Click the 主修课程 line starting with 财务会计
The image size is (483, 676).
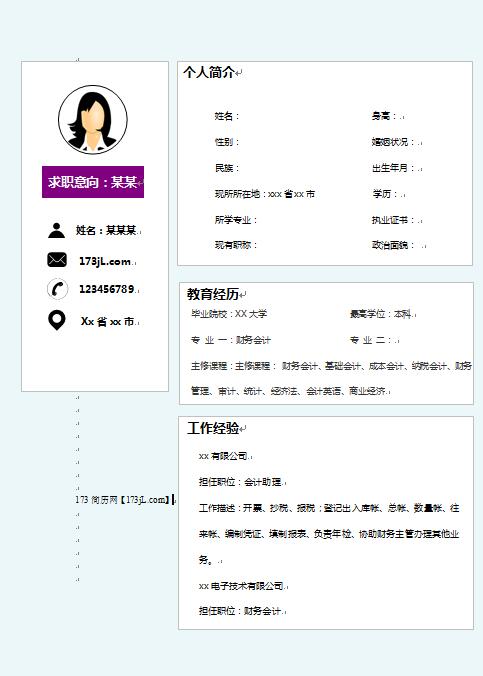click(331, 366)
